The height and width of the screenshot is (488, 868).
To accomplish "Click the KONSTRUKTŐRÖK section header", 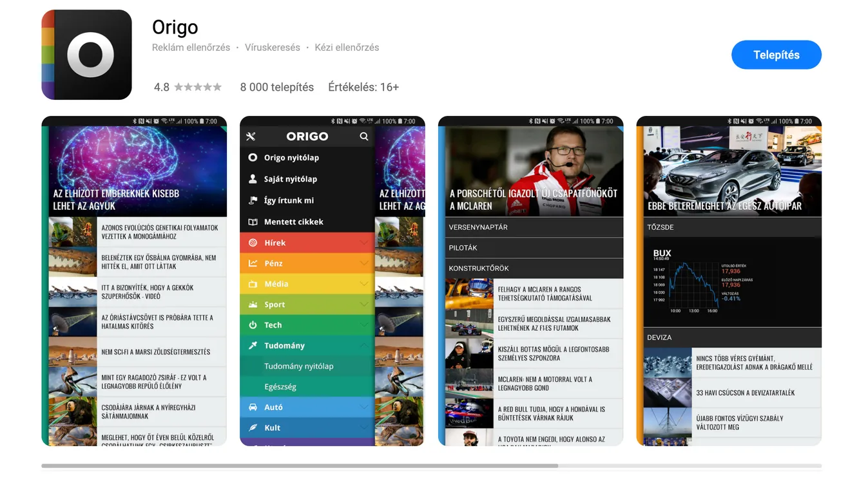I will (534, 268).
